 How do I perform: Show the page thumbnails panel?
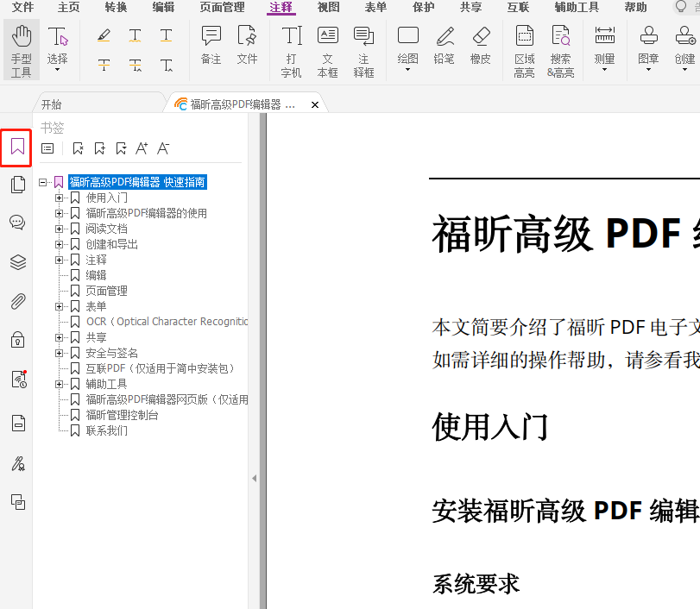tap(17, 184)
